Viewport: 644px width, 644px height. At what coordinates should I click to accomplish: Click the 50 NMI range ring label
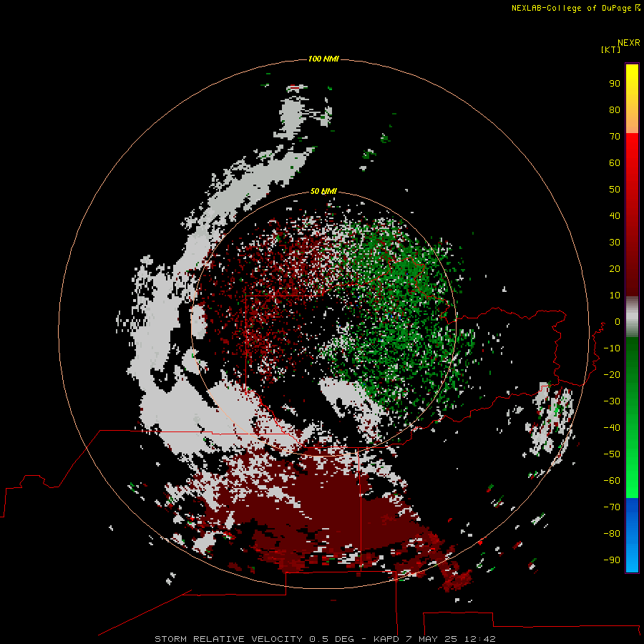coord(323,191)
